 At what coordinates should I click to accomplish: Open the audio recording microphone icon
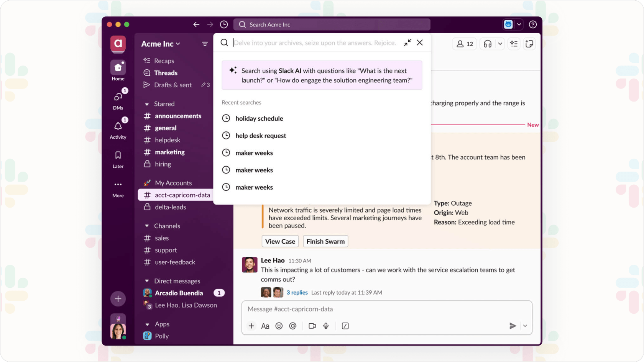click(326, 326)
